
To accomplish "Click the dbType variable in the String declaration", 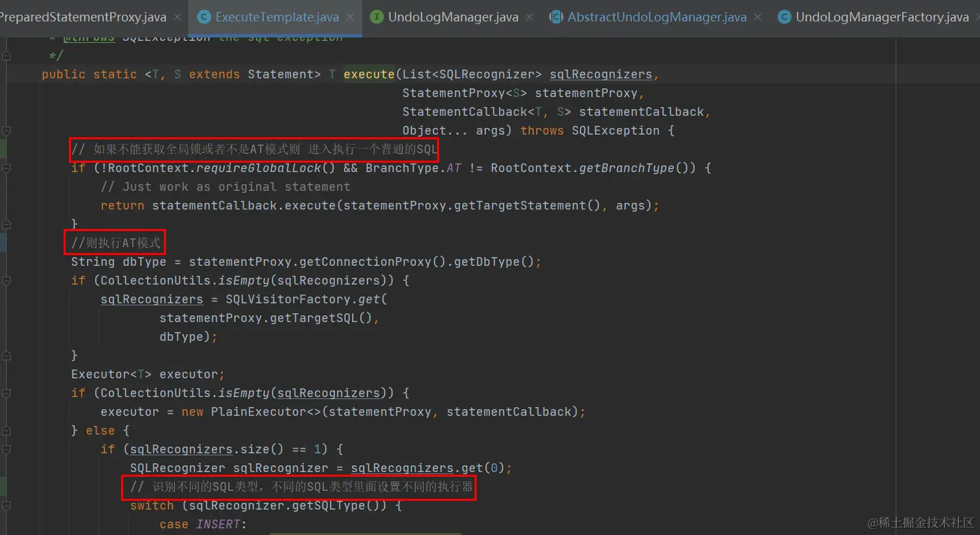I will point(145,262).
